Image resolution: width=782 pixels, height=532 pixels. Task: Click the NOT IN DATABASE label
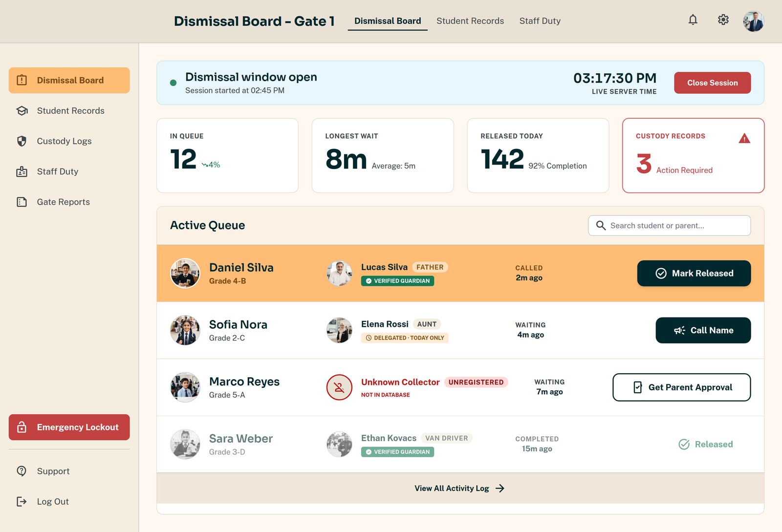(386, 395)
